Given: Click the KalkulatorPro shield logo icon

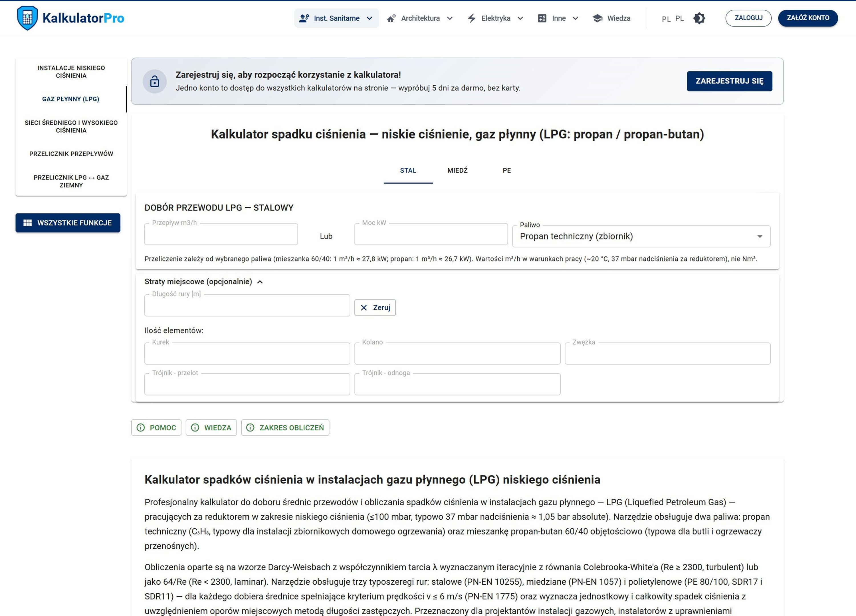Looking at the screenshot, I should [x=27, y=18].
